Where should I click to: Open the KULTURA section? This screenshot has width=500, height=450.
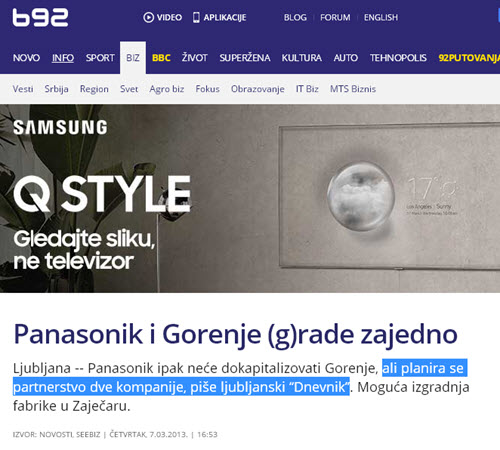302,58
